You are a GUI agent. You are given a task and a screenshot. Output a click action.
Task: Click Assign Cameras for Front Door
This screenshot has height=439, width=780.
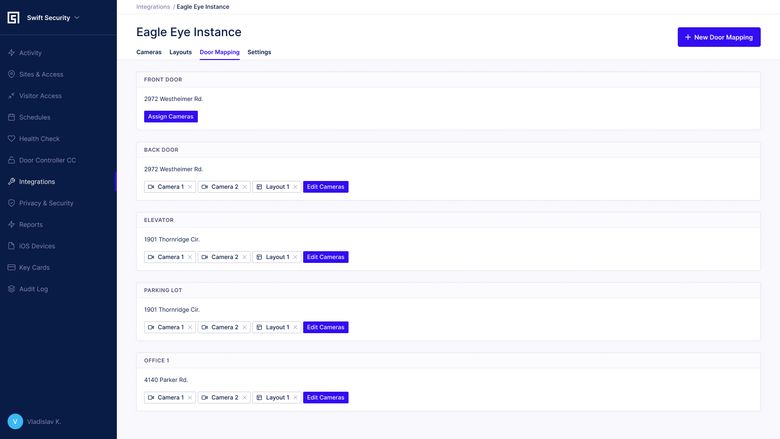(x=171, y=117)
